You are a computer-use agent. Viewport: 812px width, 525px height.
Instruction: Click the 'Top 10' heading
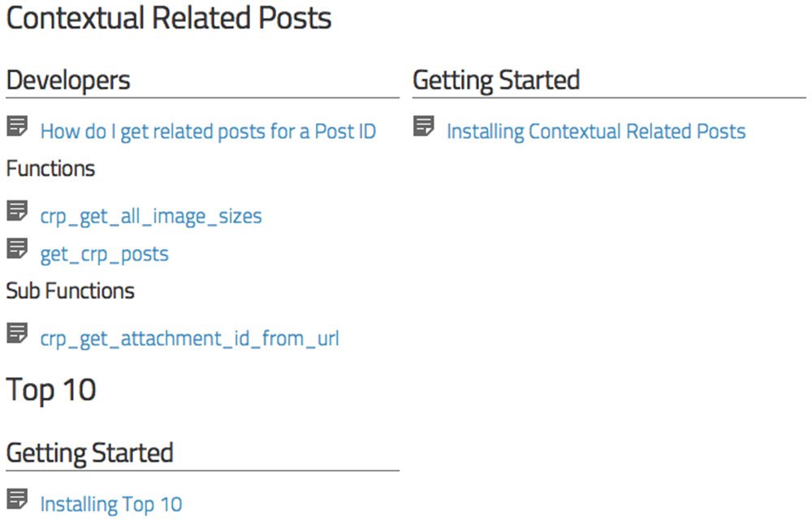click(51, 390)
